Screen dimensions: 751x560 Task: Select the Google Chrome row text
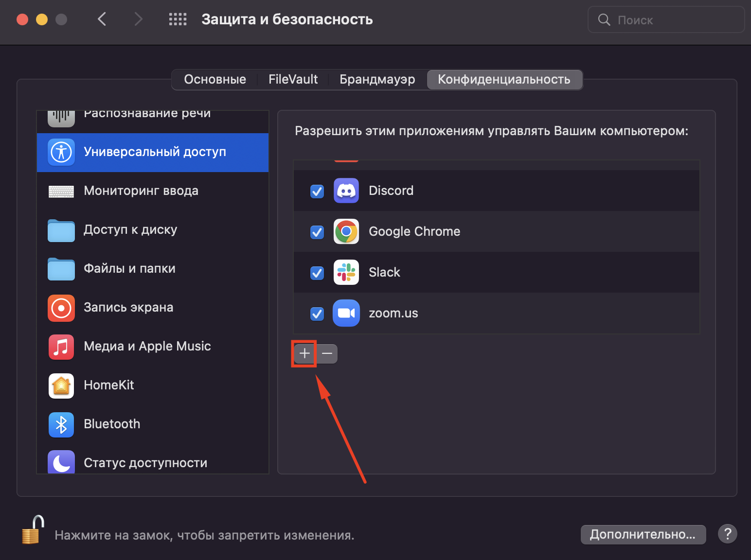(x=414, y=231)
